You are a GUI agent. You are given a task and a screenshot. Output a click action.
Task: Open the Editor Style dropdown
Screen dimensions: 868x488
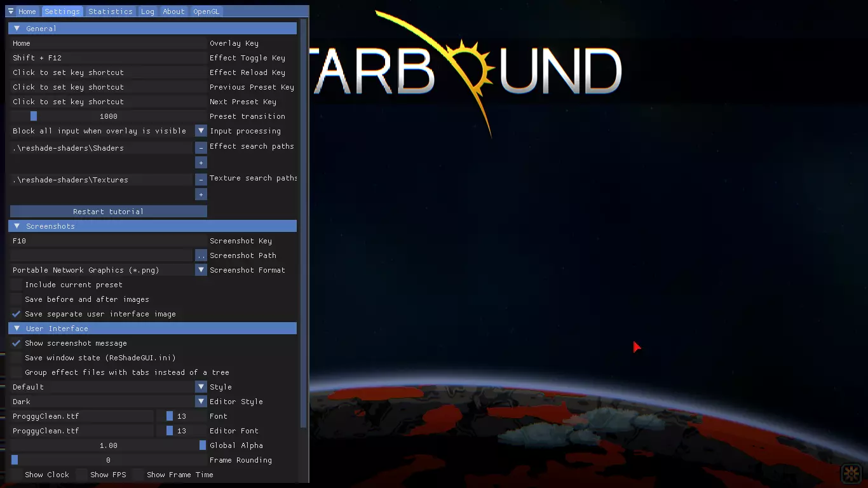point(201,402)
